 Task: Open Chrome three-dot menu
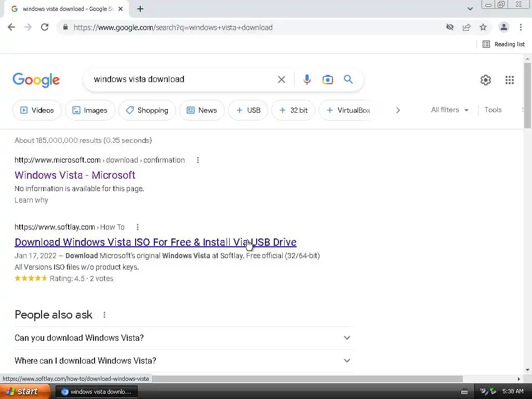click(521, 27)
